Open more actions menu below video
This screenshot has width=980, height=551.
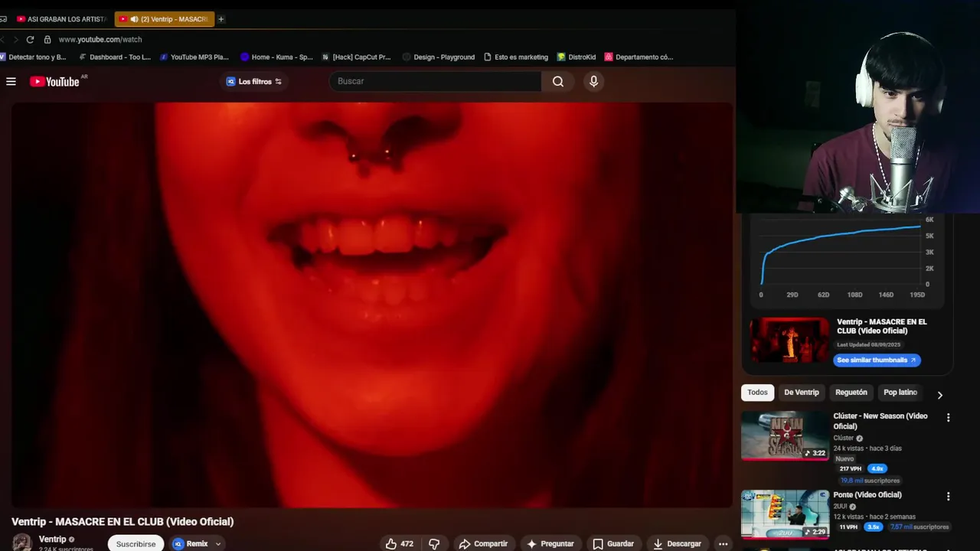723,543
